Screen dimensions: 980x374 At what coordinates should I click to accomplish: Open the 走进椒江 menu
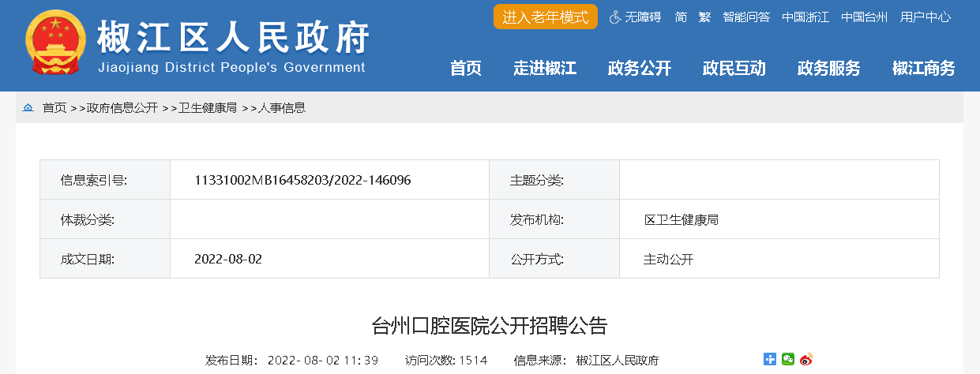pyautogui.click(x=545, y=68)
